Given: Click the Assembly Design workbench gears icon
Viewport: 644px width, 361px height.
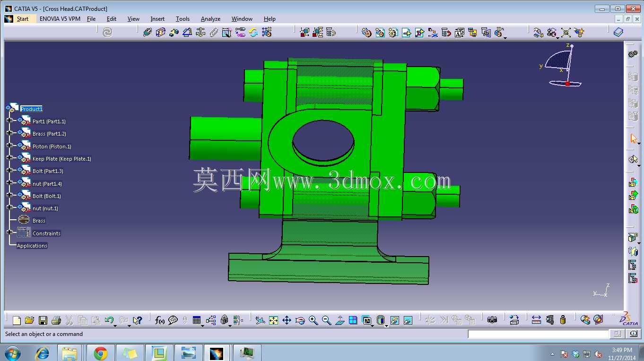Looking at the screenshot, I should [x=633, y=54].
